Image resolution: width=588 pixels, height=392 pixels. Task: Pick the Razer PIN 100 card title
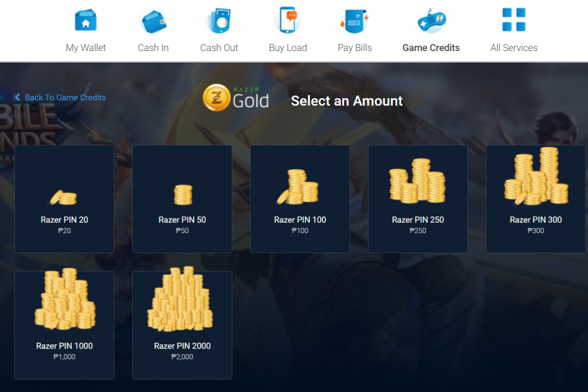300,220
